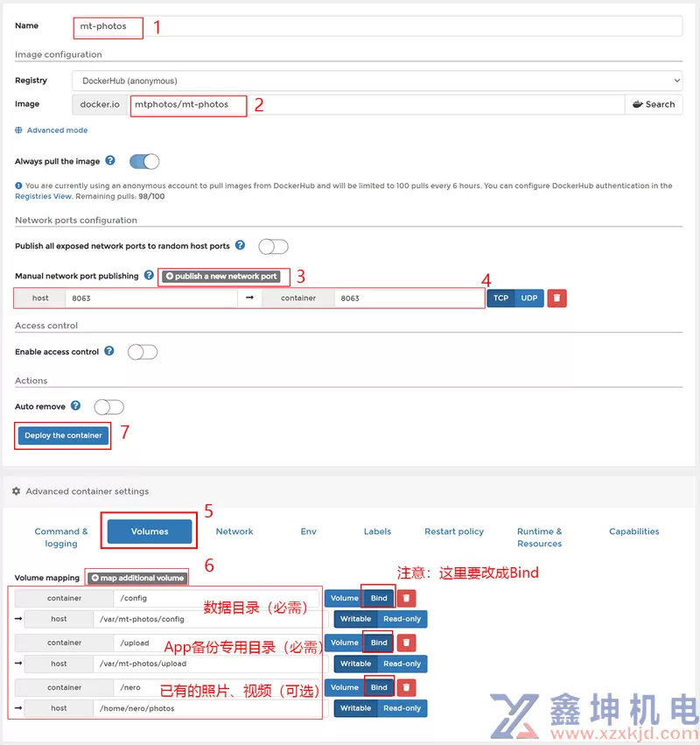The width and height of the screenshot is (700, 745).
Task: Click the container port field 8063
Action: (409, 298)
